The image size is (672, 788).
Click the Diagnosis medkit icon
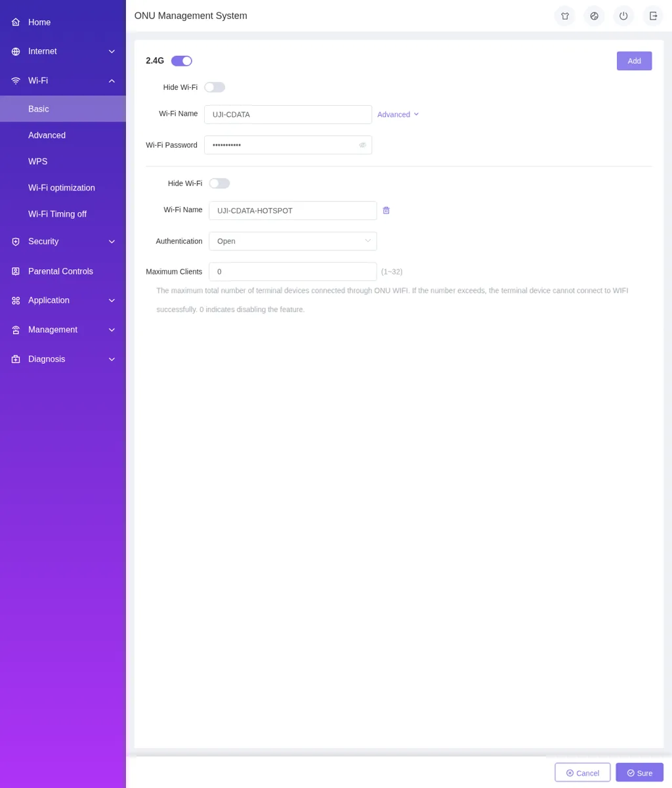coord(16,359)
